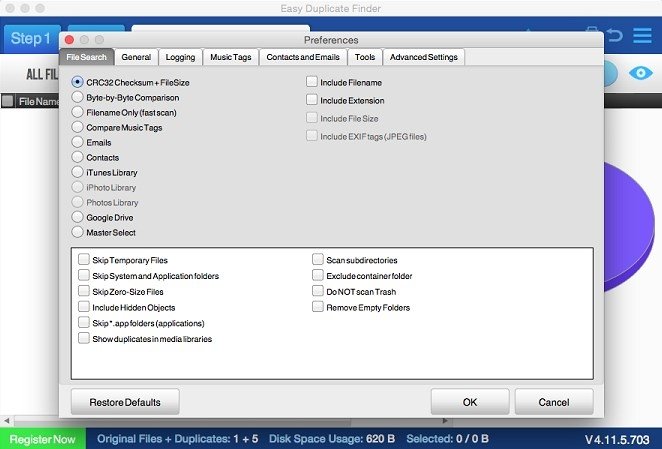Click the Register Now button
This screenshot has width=662, height=449.
click(42, 439)
